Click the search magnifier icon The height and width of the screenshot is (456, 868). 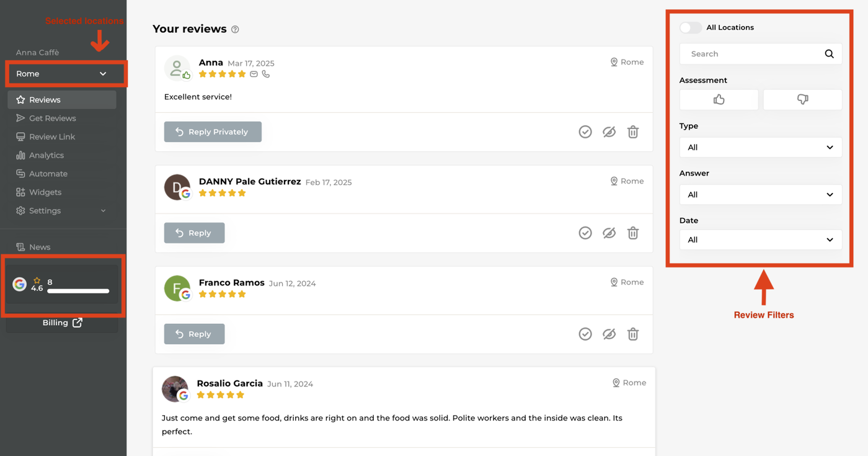829,54
